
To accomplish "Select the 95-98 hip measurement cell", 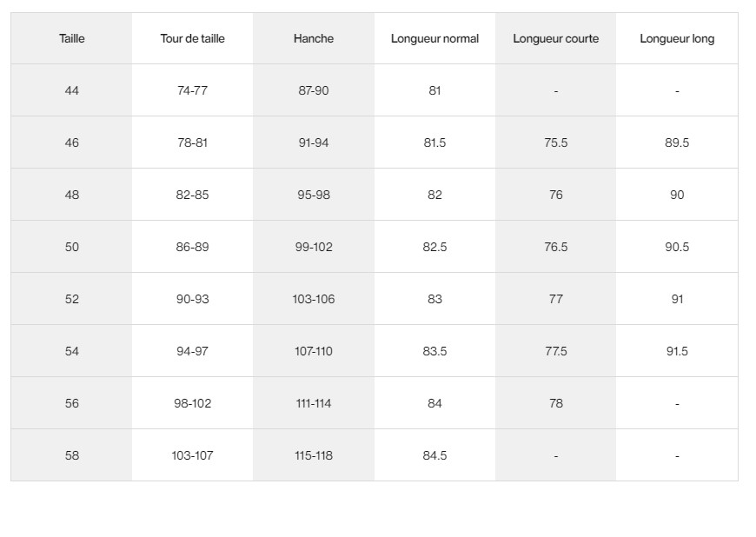I will coord(314,195).
